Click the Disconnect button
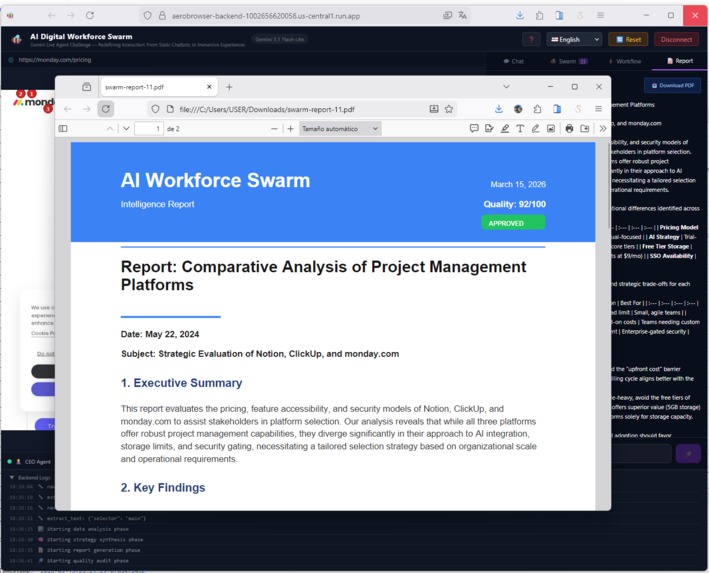This screenshot has height=573, width=709. (x=676, y=39)
